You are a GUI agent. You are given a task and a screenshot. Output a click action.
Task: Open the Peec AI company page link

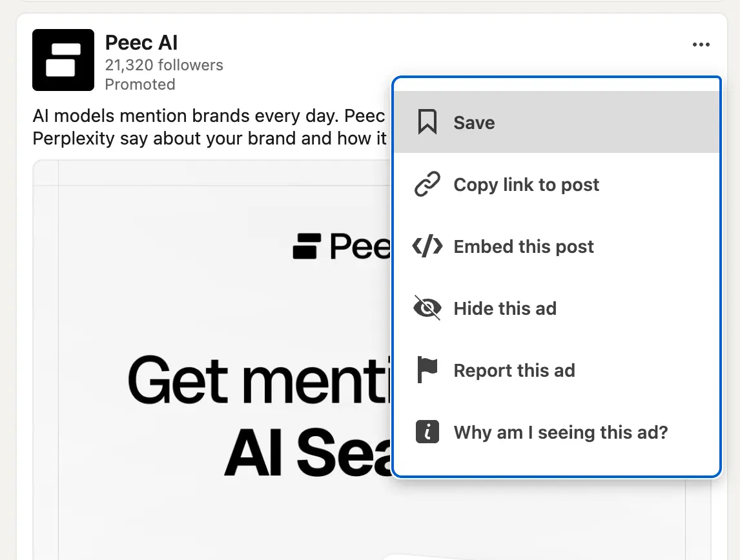[141, 43]
